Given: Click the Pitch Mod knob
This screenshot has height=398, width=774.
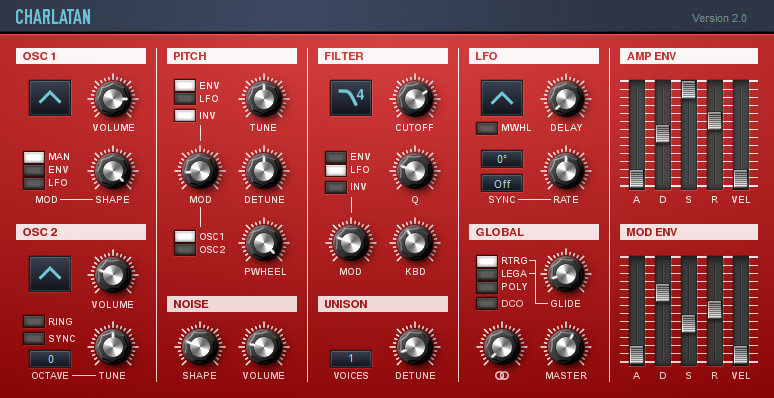Looking at the screenshot, I should click(x=200, y=170).
